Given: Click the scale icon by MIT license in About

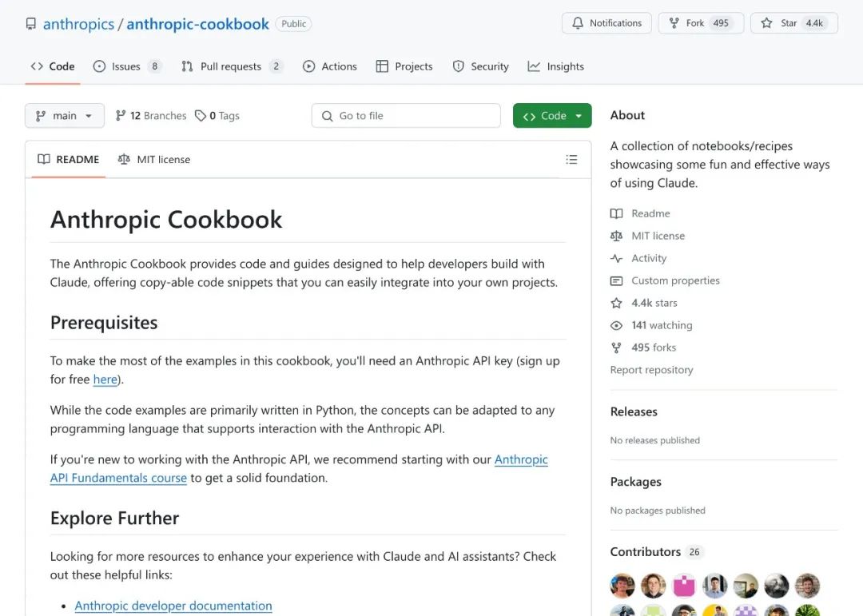Looking at the screenshot, I should coord(616,236).
